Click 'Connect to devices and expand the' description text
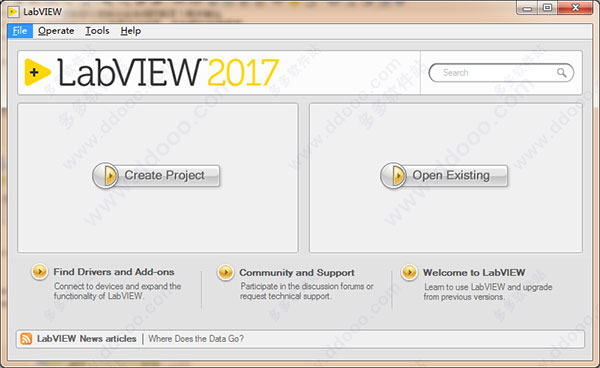Screen dimensions: 600x368 point(117,286)
